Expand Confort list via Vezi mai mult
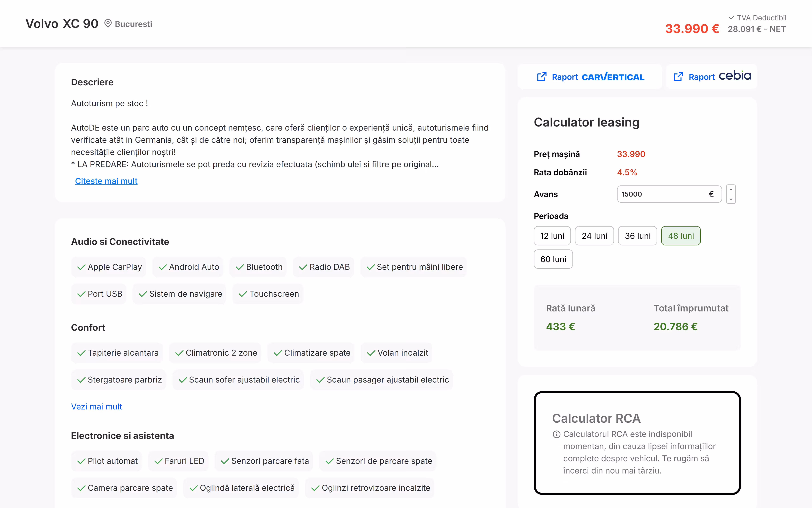812x508 pixels. coord(96,407)
